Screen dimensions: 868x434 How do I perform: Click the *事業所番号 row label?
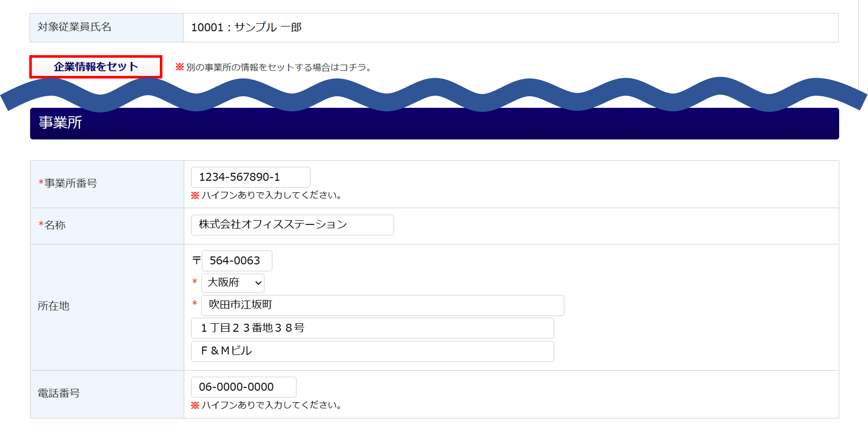[x=68, y=183]
